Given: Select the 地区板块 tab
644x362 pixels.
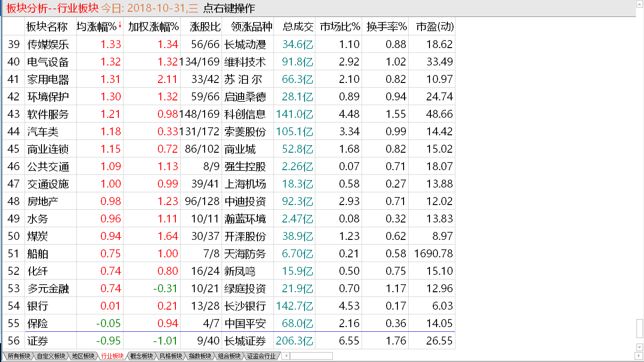Looking at the screenshot, I should [83, 356].
